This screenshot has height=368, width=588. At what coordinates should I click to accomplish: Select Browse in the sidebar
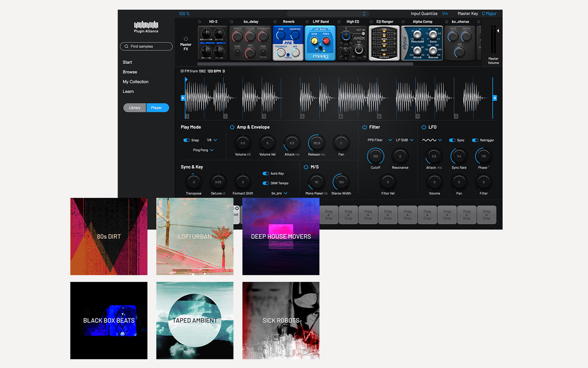130,72
